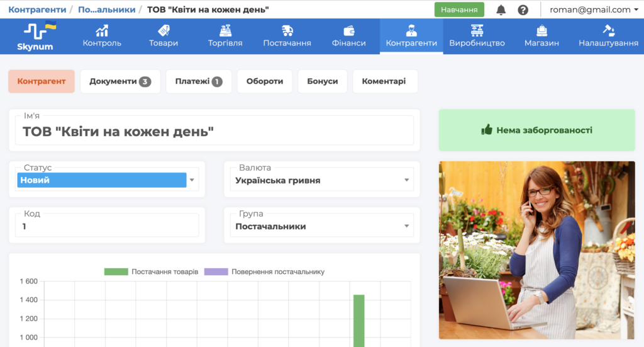The image size is (644, 347).
Task: Click the chart axis value 1 200
Action: (29, 319)
